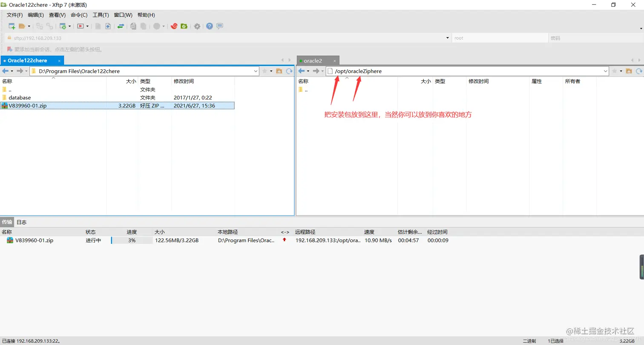Click the Open Session folder icon
Image resolution: width=644 pixels, height=345 pixels.
click(x=22, y=26)
